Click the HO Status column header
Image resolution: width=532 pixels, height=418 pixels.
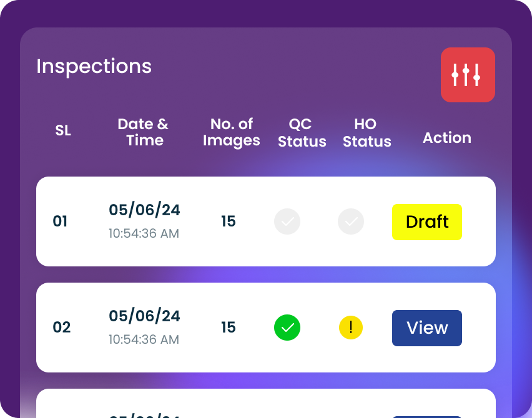(367, 133)
